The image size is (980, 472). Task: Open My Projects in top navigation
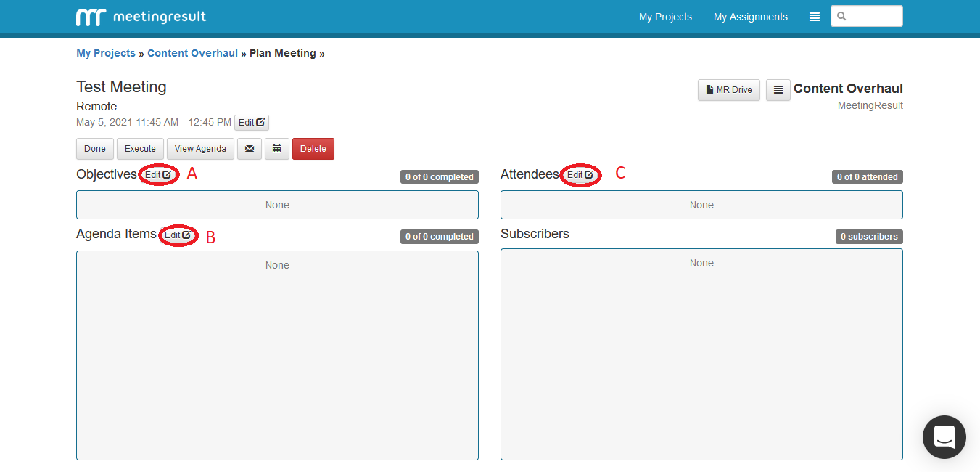(x=665, y=17)
